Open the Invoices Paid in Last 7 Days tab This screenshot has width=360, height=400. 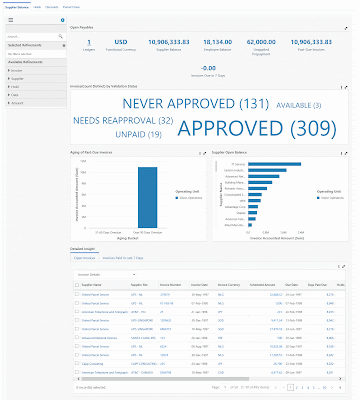(x=123, y=258)
